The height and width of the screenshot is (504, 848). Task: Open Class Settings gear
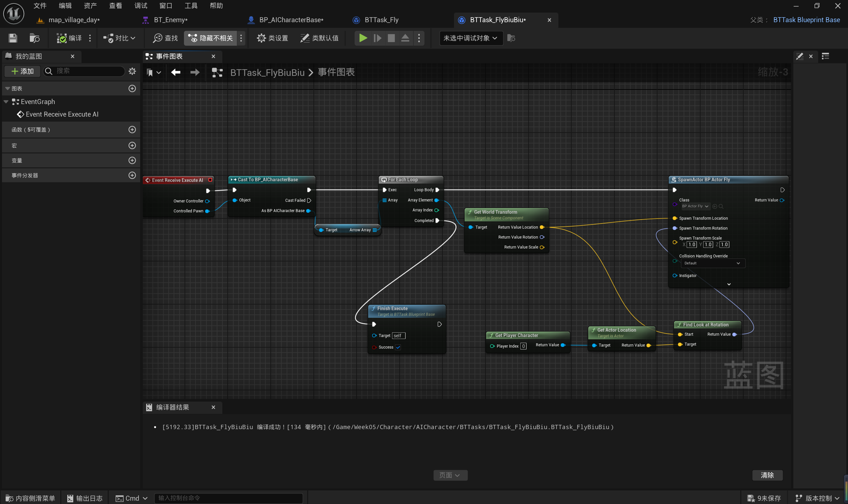pos(272,38)
